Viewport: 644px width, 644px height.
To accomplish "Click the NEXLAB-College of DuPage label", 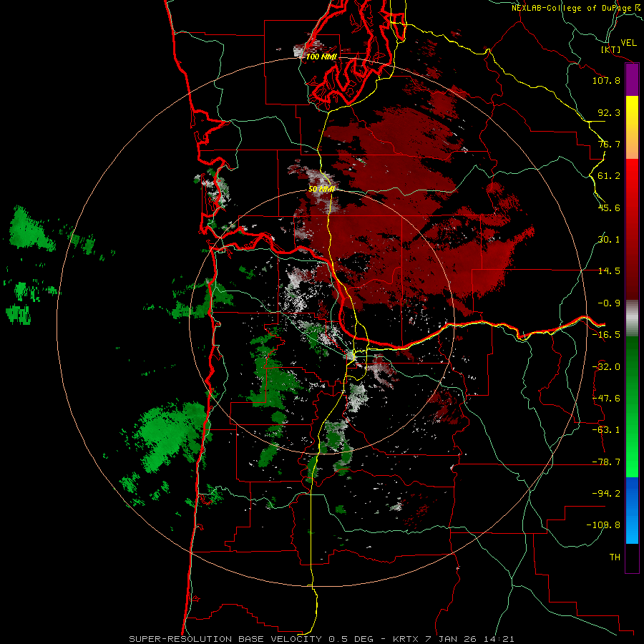I will [575, 8].
